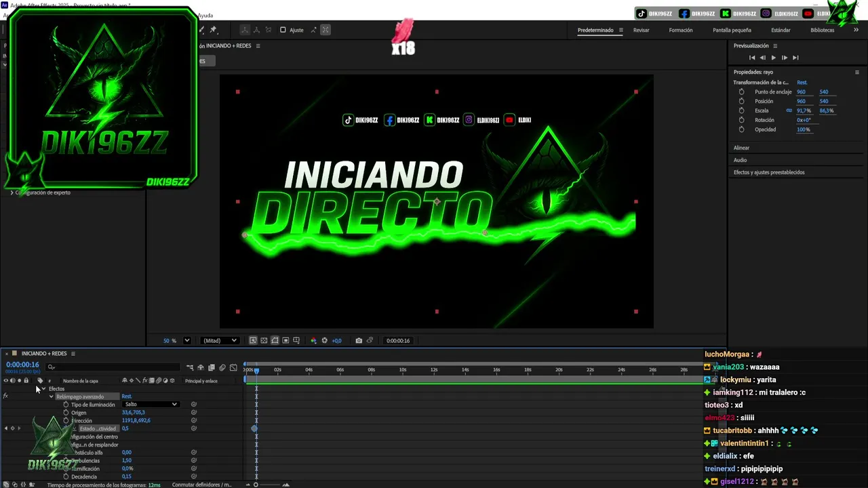Click the Decadencia value 0,15
This screenshot has width=868, height=488.
126,476
